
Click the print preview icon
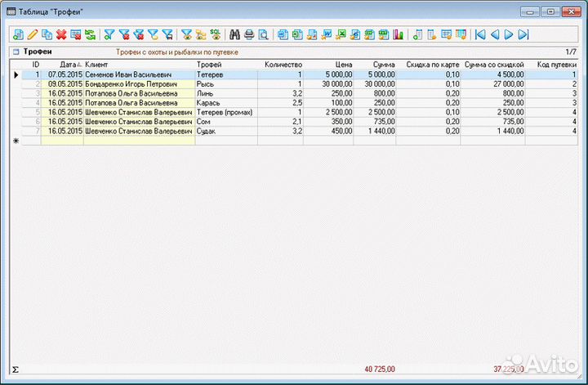(264, 35)
